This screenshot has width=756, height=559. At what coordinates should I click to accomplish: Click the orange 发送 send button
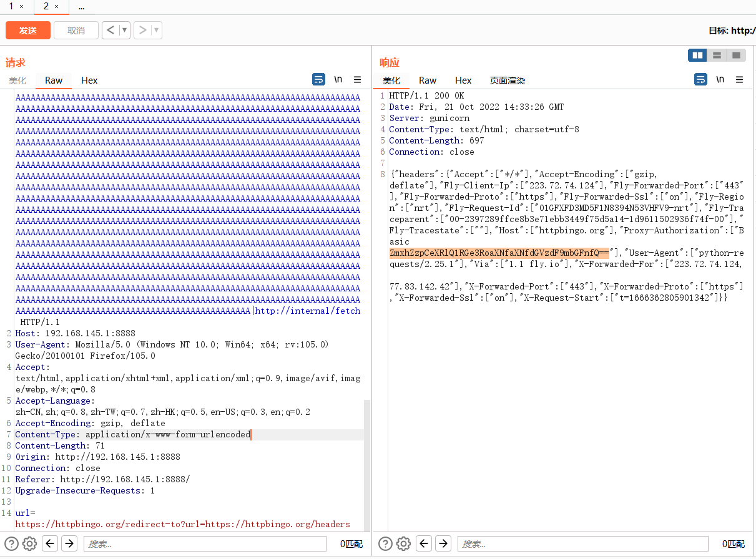click(x=28, y=30)
